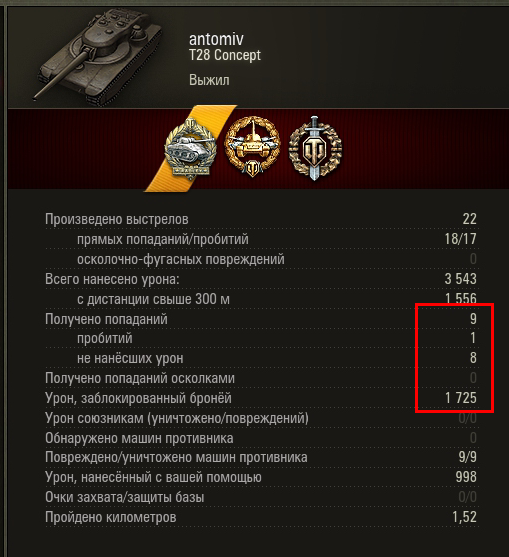Click the не нанёсших урон value 8
Viewport: 509px width, 557px height.
point(473,358)
